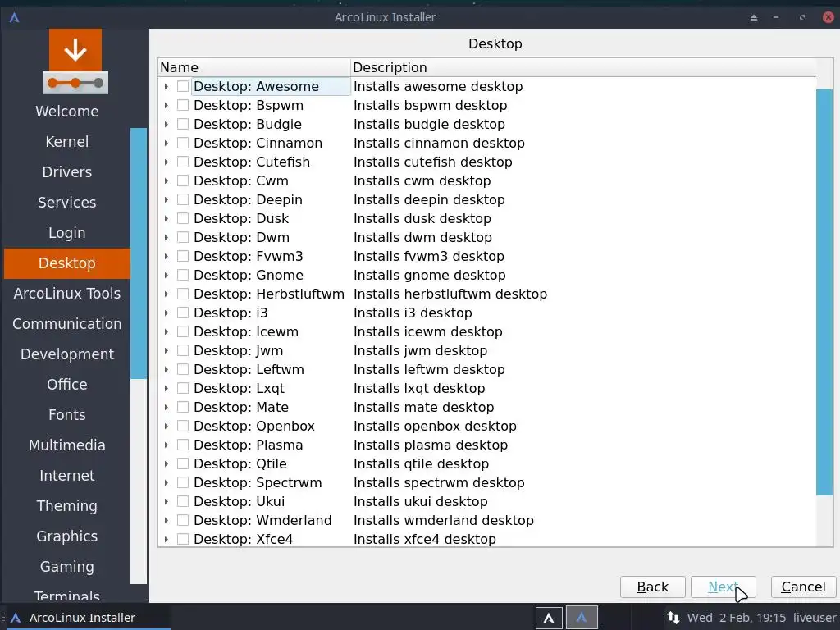Expand the Desktop: Herbstluftwm row
Image resolution: width=840 pixels, height=630 pixels.
[166, 294]
